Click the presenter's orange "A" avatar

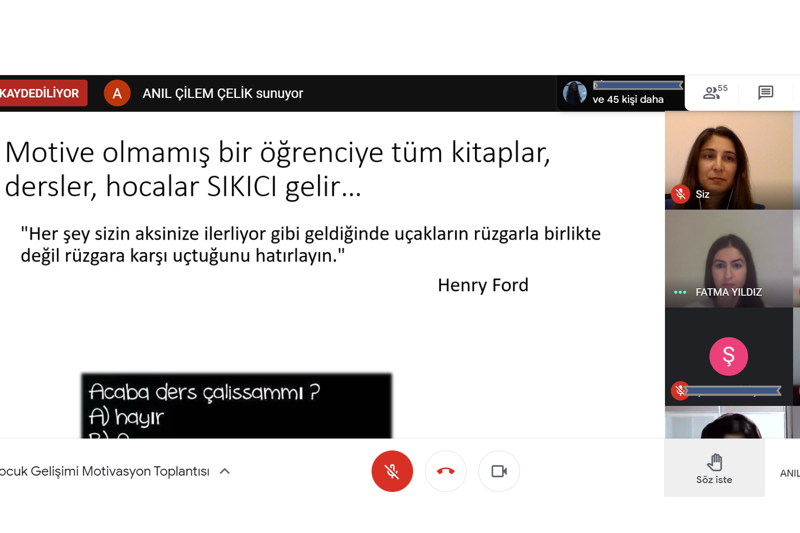[x=117, y=93]
